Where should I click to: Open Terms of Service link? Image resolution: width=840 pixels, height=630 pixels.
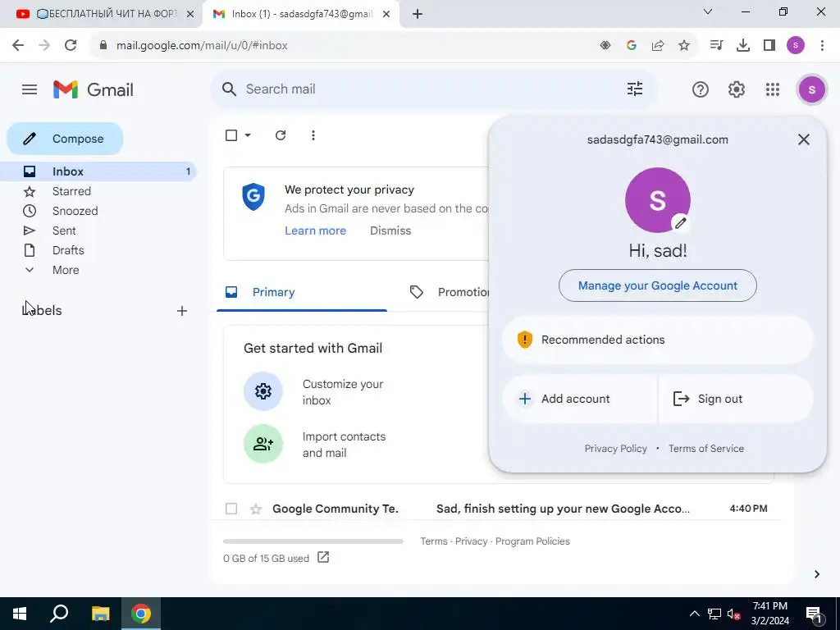point(706,449)
